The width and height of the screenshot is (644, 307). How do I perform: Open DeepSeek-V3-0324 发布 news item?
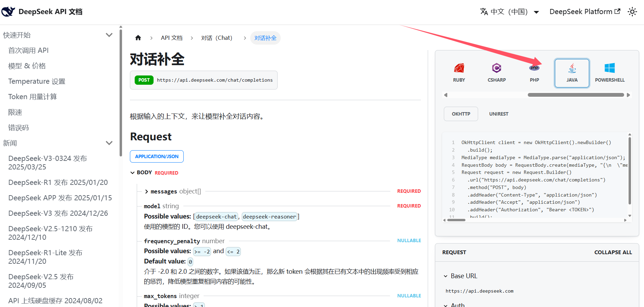(x=48, y=163)
